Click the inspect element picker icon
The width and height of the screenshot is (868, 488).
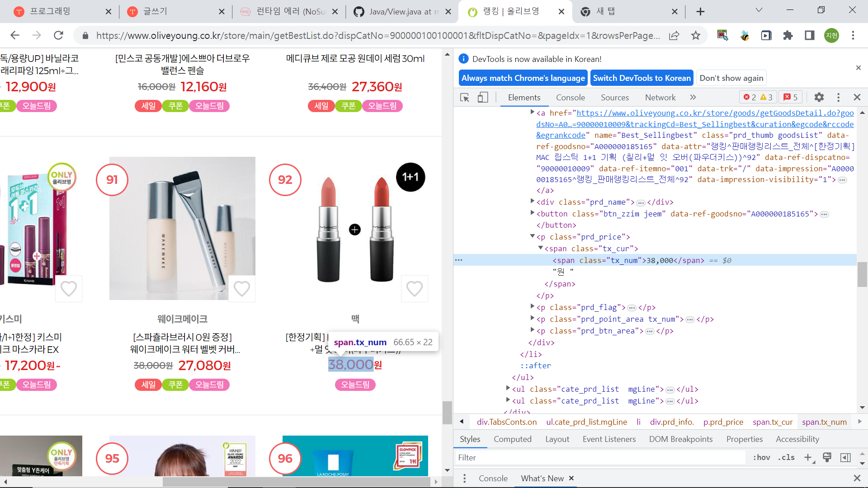[x=464, y=97]
